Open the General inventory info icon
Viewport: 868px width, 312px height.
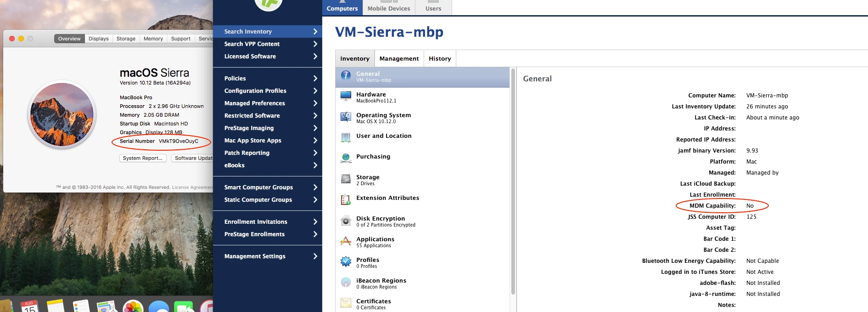coord(346,75)
